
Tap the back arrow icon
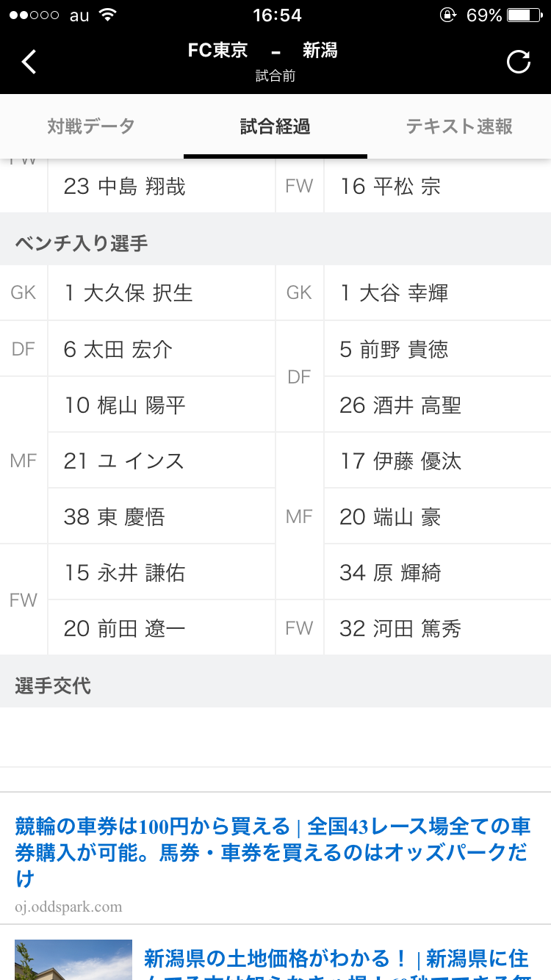(29, 62)
